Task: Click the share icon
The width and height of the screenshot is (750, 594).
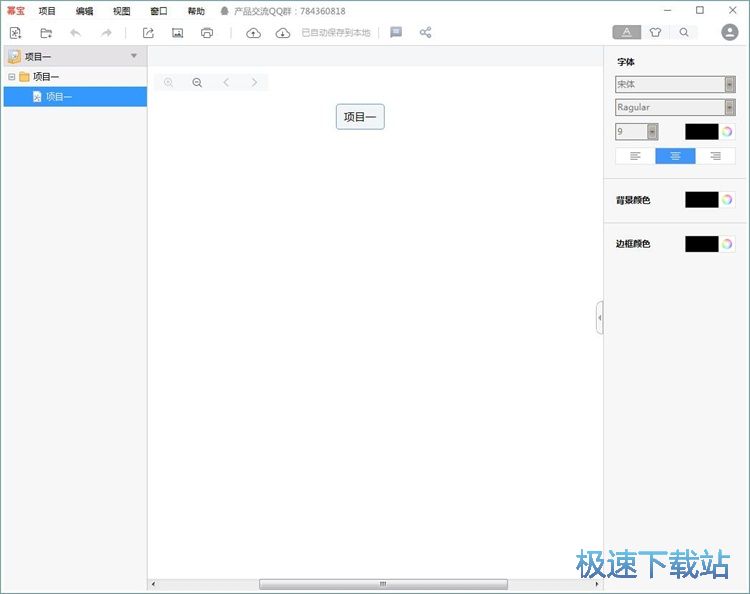Action: [425, 33]
